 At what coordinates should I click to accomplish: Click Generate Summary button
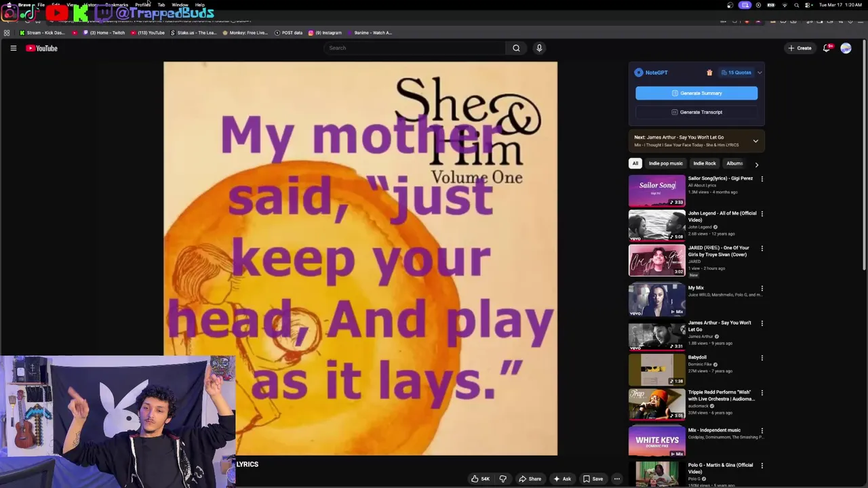click(x=696, y=93)
